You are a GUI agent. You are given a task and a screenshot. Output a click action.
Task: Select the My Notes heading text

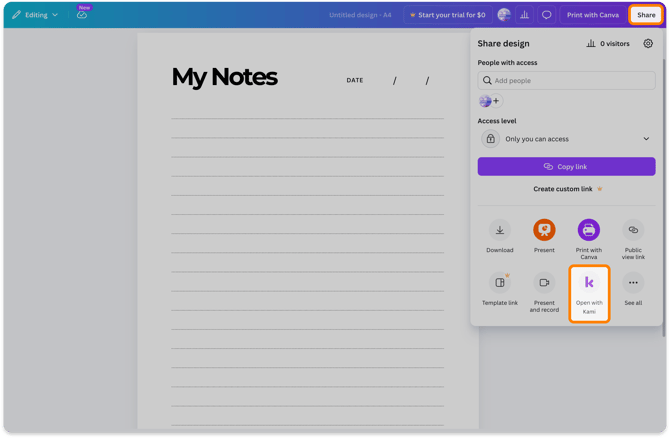pyautogui.click(x=225, y=77)
